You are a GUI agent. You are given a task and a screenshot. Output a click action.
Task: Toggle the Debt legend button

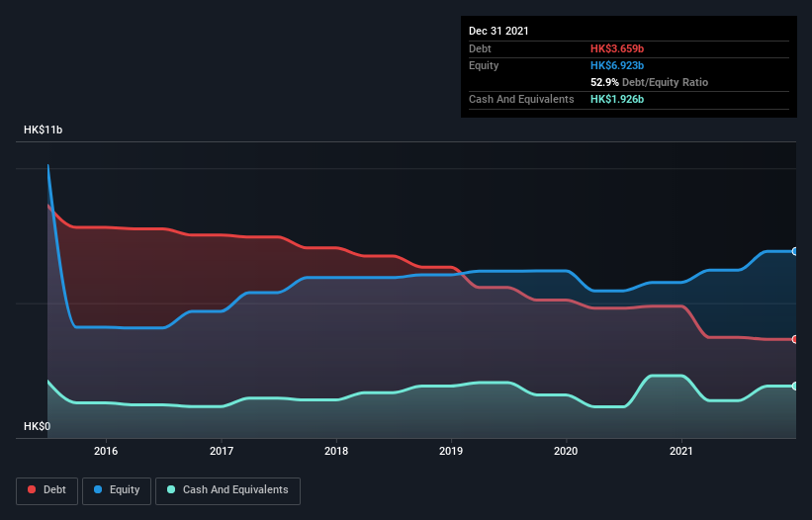pos(46,490)
